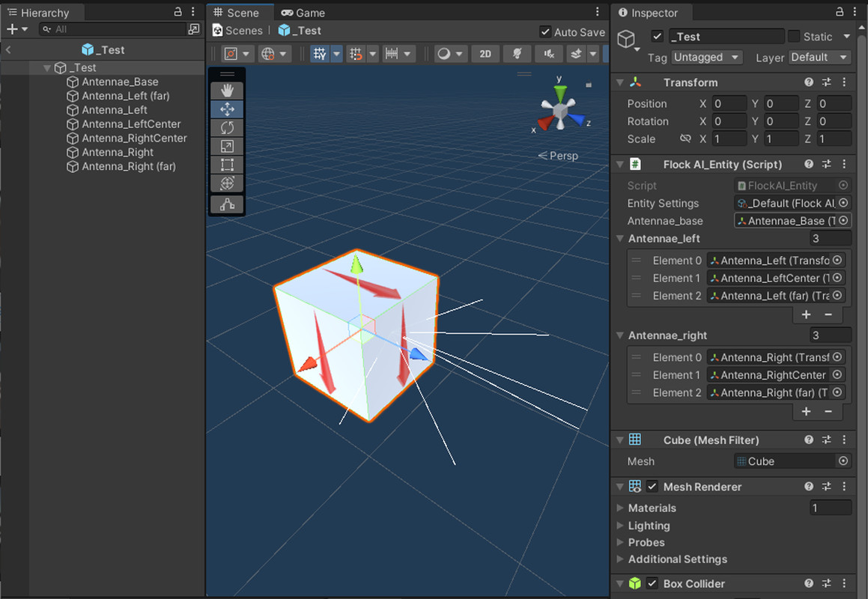Enable the Static checkbox
This screenshot has height=599, width=868.
[x=794, y=37]
